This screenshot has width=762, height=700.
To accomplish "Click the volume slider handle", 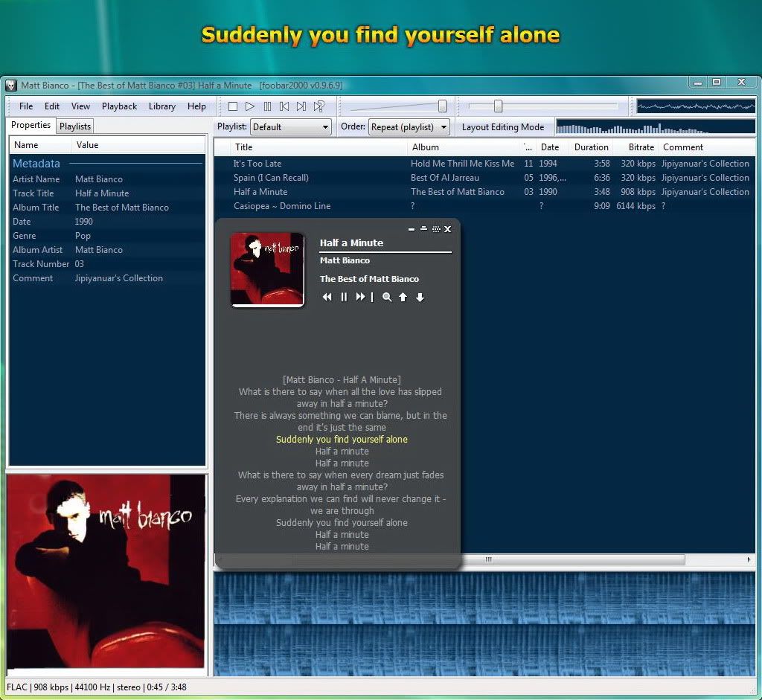I will click(442, 106).
